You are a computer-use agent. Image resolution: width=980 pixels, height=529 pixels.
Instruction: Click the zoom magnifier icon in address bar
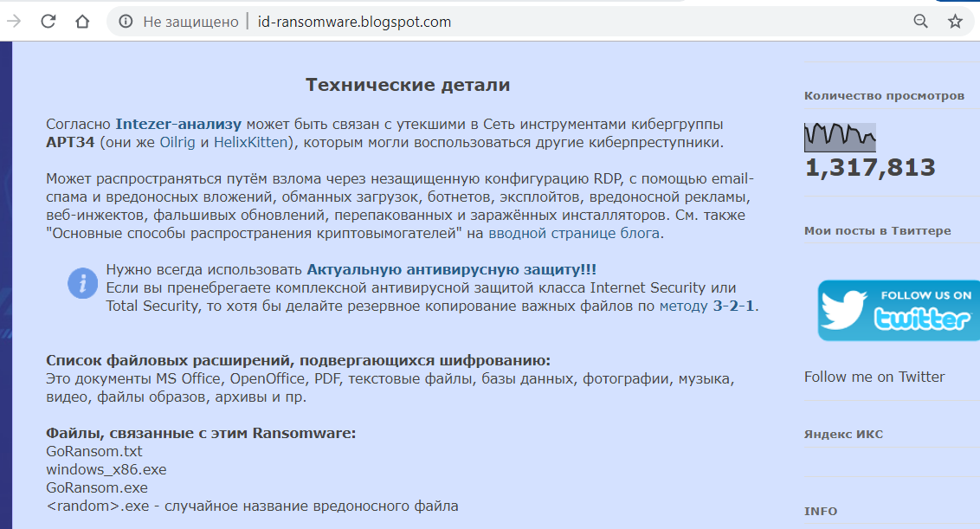[920, 22]
